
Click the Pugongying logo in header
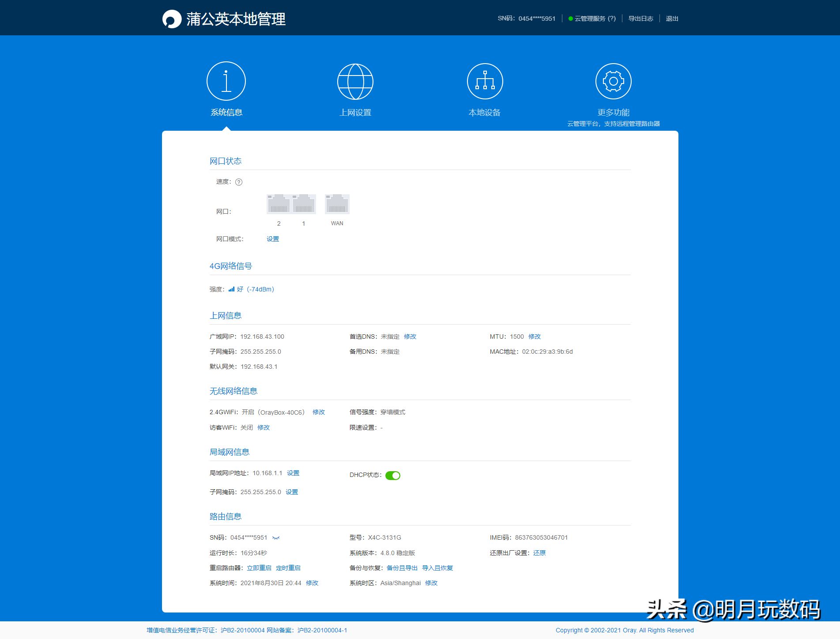172,19
